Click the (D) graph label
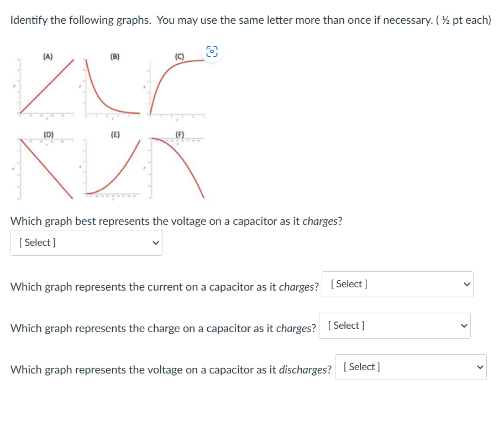 pyautogui.click(x=49, y=134)
